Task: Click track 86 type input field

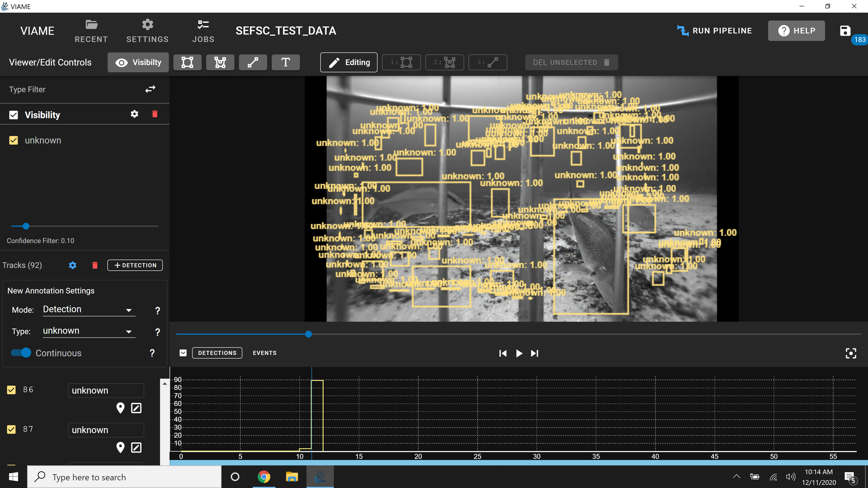Action: coord(106,390)
